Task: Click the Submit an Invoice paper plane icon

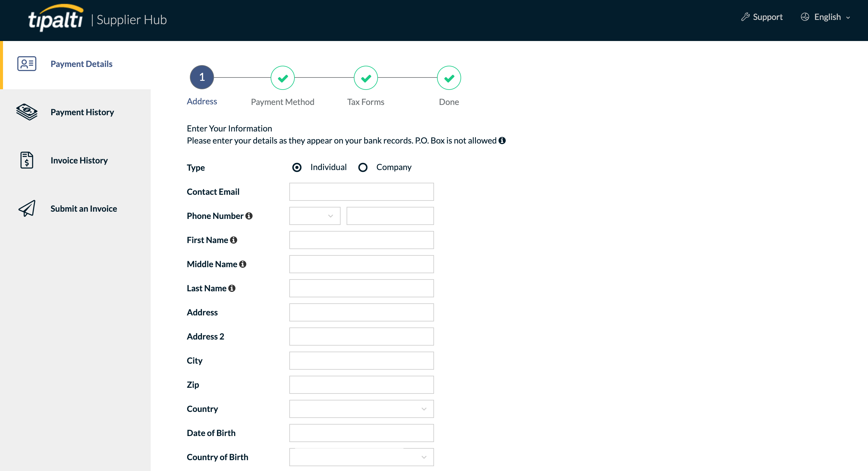Action: coord(27,208)
